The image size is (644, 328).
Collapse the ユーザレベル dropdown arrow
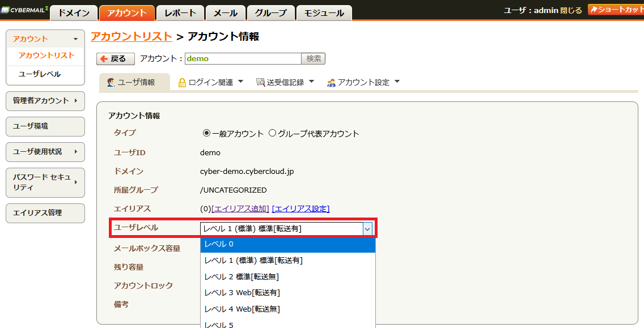point(367,229)
